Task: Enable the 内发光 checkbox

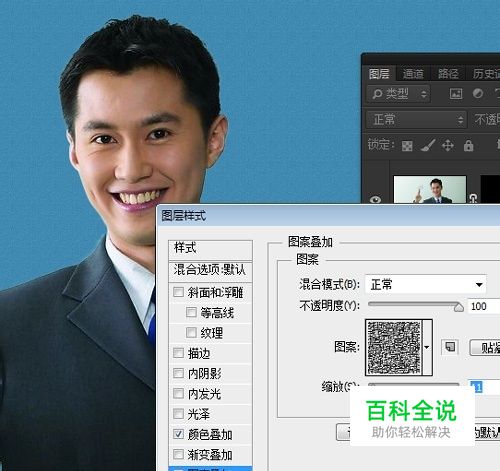Action: coord(178,394)
